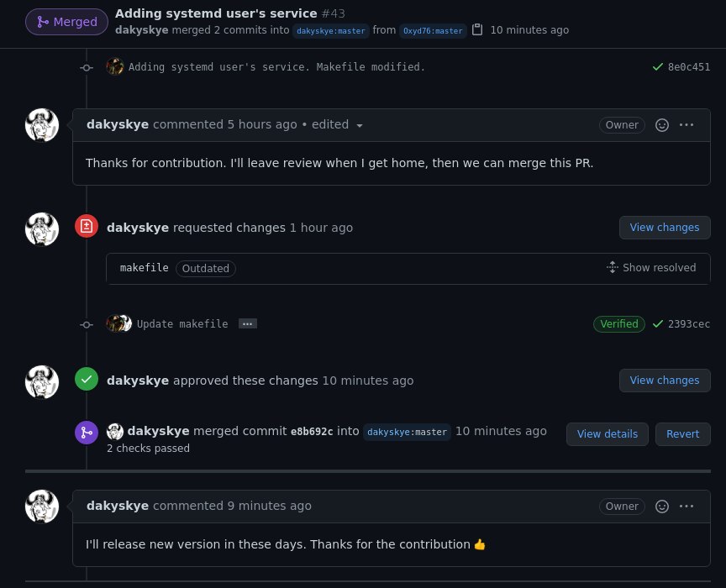Viewport: 726px width, 588px height.
Task: Click View changes for requested changes review
Action: [x=665, y=228]
